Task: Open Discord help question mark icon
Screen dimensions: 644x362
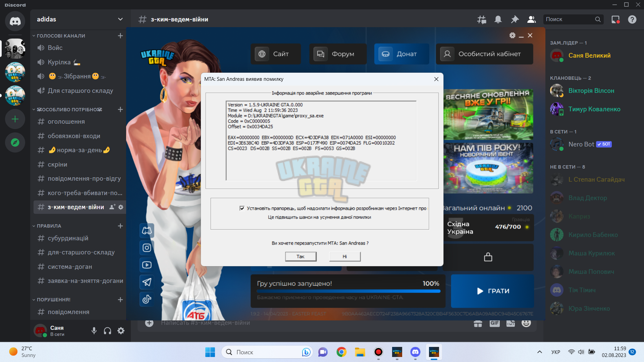Action: click(632, 19)
